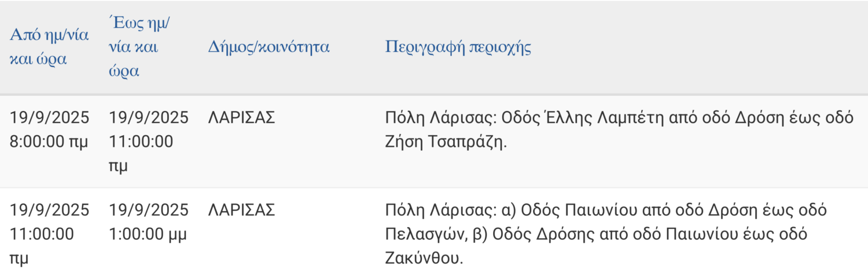Click the 'Ζακύνθου.' text
Image resolution: width=868 pixels, height=278 pixels.
(424, 258)
